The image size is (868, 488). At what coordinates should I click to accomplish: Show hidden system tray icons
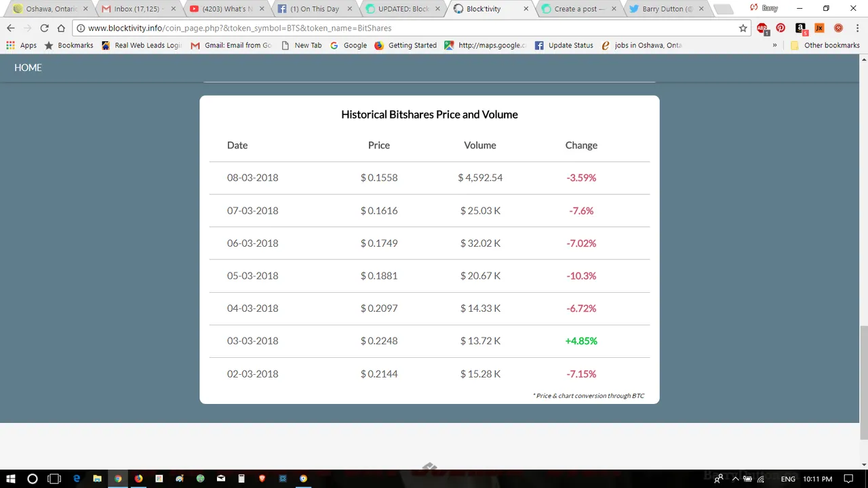click(x=734, y=479)
